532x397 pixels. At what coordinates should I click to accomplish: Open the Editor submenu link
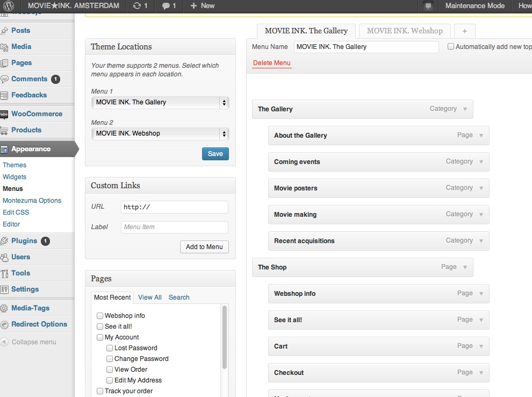pyautogui.click(x=11, y=224)
